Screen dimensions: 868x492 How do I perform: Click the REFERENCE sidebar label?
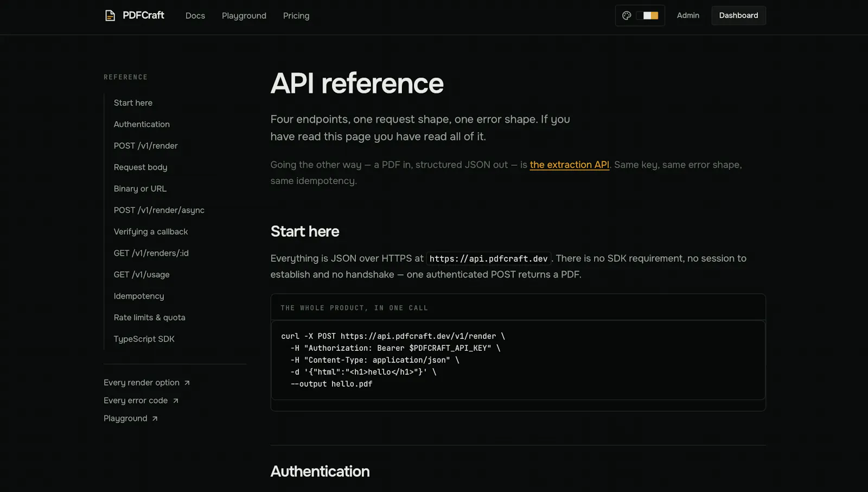pos(126,77)
